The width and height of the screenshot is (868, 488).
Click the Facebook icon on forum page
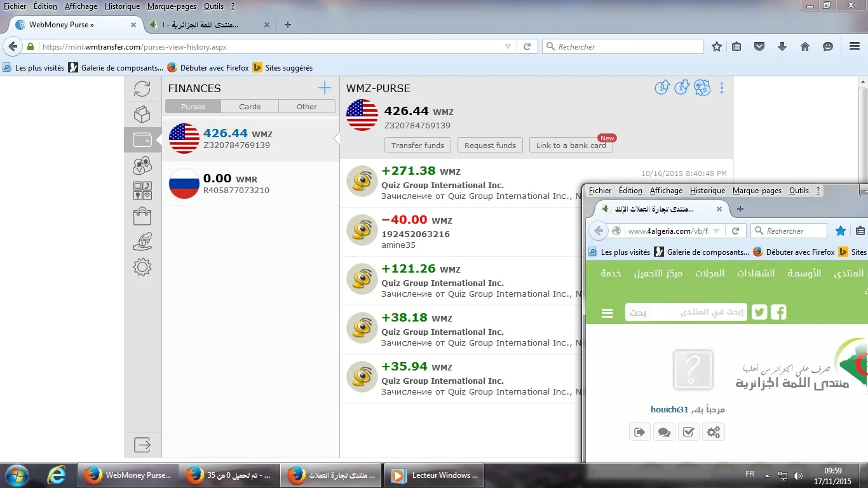(x=778, y=312)
